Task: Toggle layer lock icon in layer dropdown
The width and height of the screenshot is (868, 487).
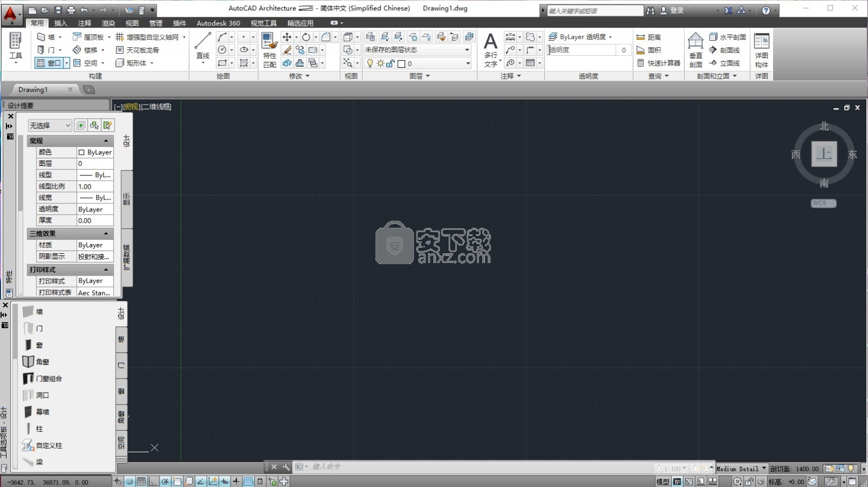Action: (x=390, y=63)
